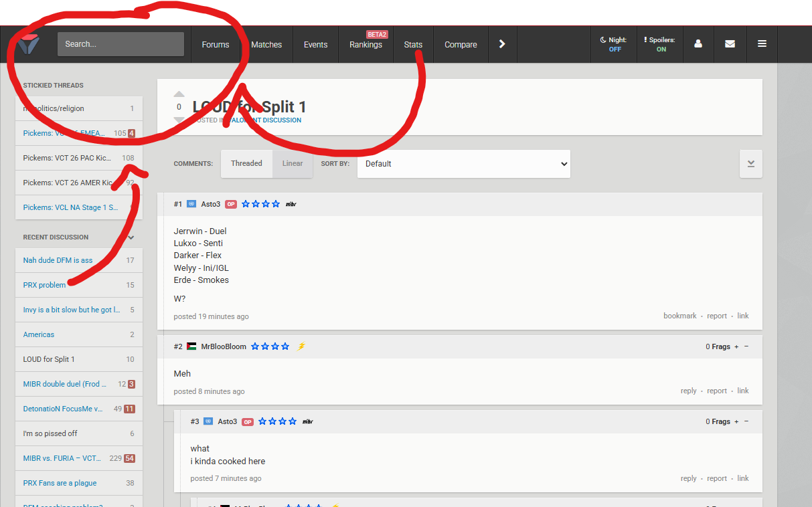
Task: Open 'I'm so pissed off' thread
Action: click(x=79, y=433)
